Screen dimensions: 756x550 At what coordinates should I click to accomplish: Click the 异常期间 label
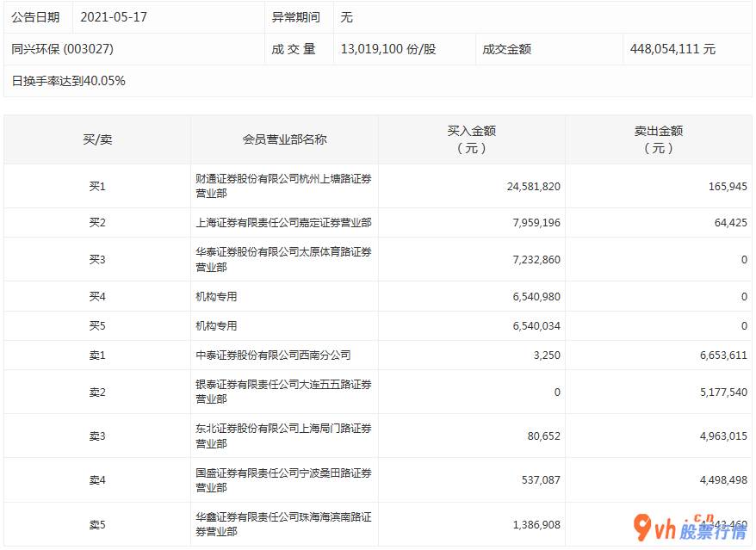pyautogui.click(x=295, y=17)
